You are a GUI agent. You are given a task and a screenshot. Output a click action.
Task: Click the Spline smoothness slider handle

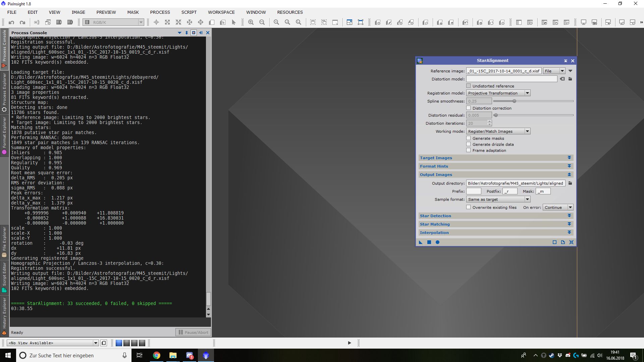coord(514,101)
